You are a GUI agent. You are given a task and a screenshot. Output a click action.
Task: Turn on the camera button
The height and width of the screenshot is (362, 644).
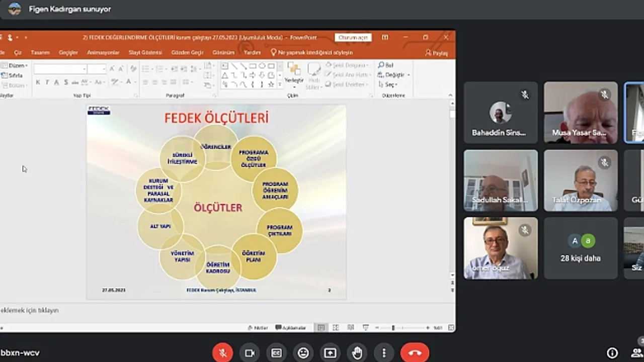tap(250, 353)
